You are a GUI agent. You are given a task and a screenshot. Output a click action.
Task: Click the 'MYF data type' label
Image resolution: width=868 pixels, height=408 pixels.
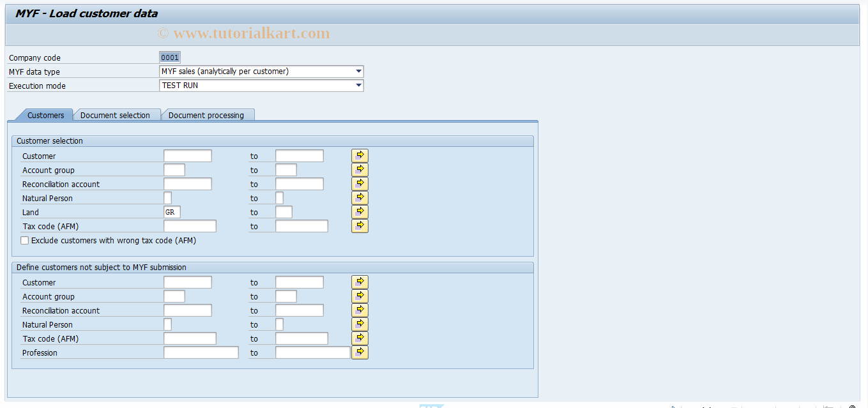[x=34, y=72]
